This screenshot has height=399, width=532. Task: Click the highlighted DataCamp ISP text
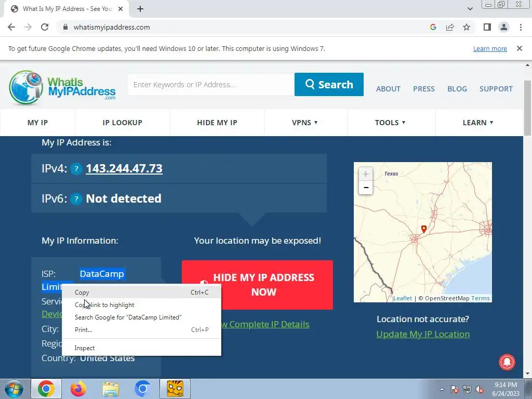point(102,274)
